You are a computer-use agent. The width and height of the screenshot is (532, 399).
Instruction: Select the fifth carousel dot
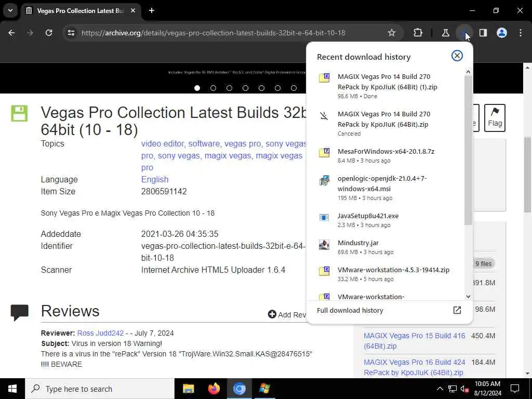[x=262, y=88]
